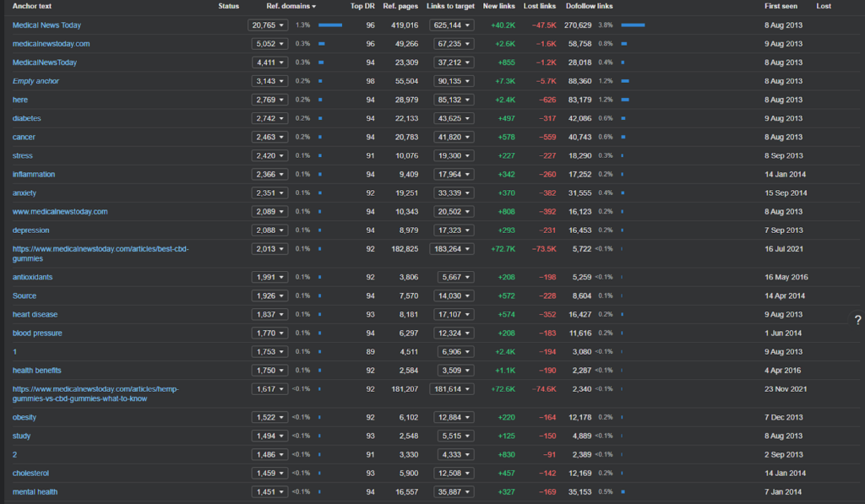Click the depression anchor link
Viewport: 865px width, 504px height.
(x=31, y=230)
